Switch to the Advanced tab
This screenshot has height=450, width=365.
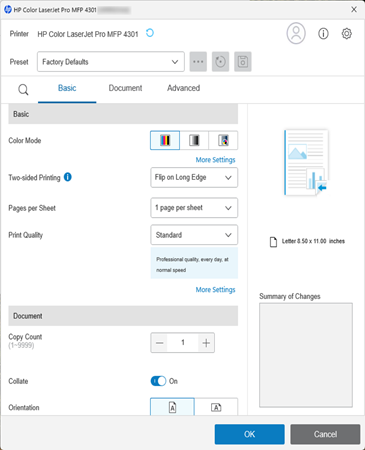coord(183,88)
